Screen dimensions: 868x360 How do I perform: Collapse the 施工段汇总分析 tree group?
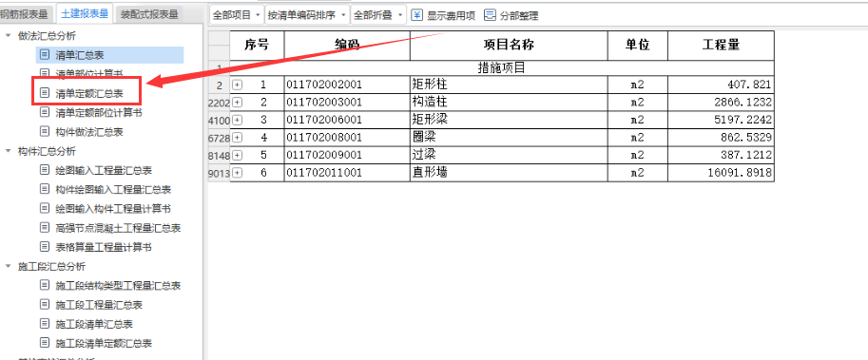coord(8,267)
